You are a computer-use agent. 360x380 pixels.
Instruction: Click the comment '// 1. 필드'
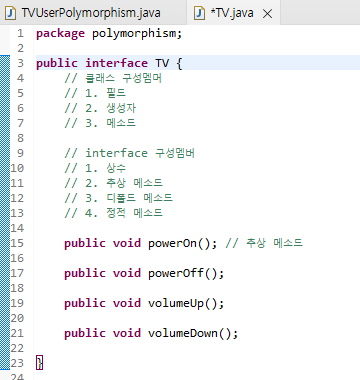click(x=95, y=93)
